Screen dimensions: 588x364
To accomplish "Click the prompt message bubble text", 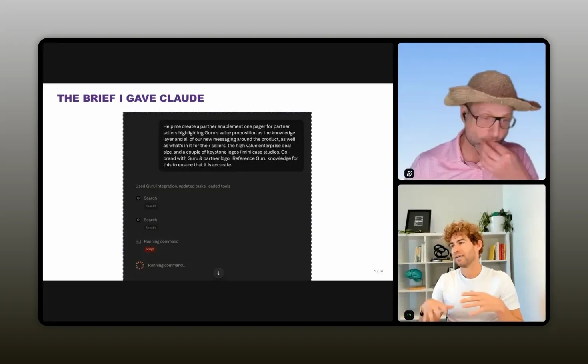I will pos(231,145).
